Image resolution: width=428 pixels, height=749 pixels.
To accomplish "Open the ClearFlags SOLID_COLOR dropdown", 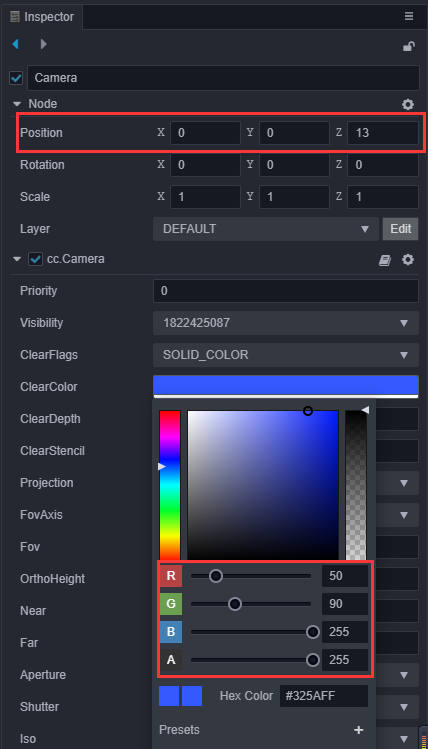I will (x=286, y=355).
